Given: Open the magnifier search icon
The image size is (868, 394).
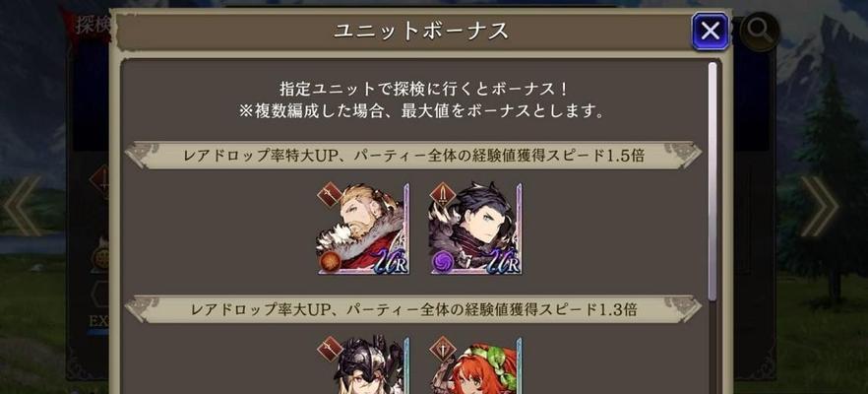Looking at the screenshot, I should pyautogui.click(x=759, y=33).
